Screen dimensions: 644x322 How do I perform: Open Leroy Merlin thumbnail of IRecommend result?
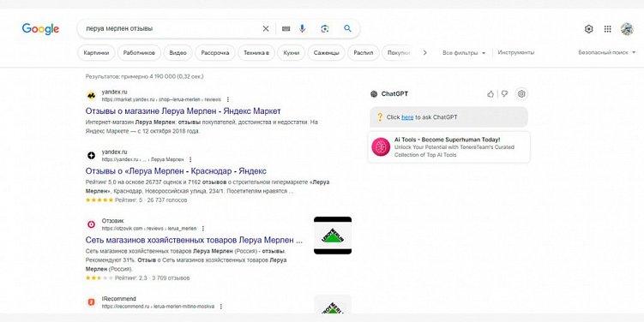tap(333, 304)
